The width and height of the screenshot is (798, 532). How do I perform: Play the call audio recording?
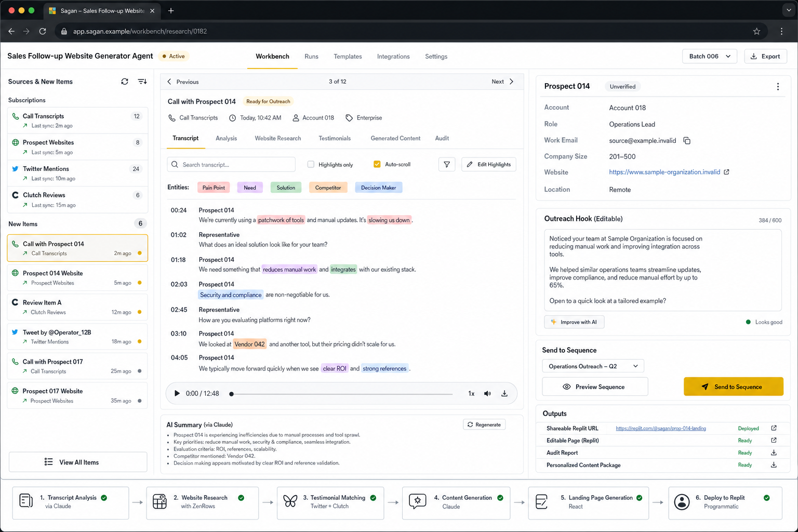pos(177,393)
